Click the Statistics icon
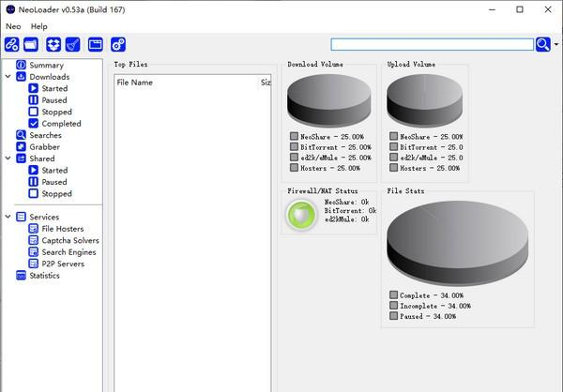Screen dimensions: 563x392 pyautogui.click(x=22, y=276)
